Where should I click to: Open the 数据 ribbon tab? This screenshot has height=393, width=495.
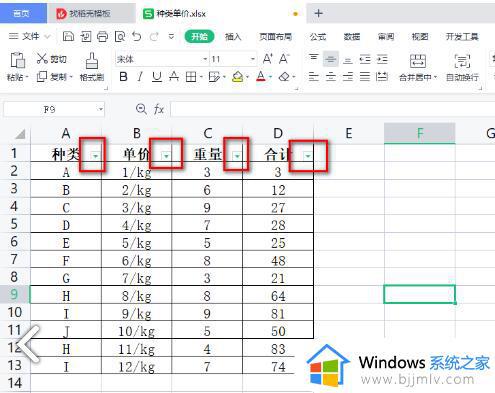tap(352, 36)
